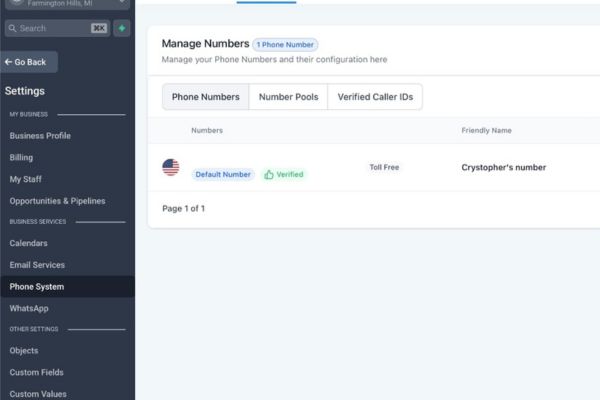This screenshot has width=600, height=400.
Task: Click the Verified thumbs-up badge
Action: (284, 175)
